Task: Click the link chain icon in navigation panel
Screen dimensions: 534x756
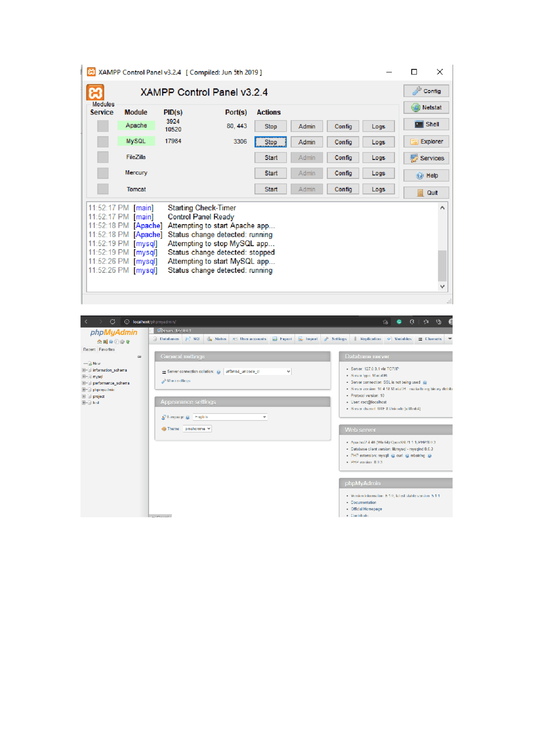Action: pos(139,357)
